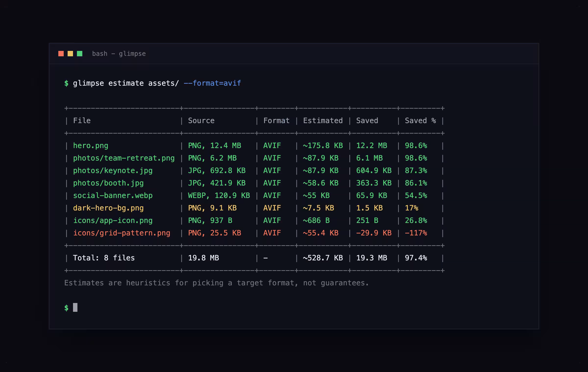
Task: Click the 'Source' column header
Action: click(x=201, y=121)
